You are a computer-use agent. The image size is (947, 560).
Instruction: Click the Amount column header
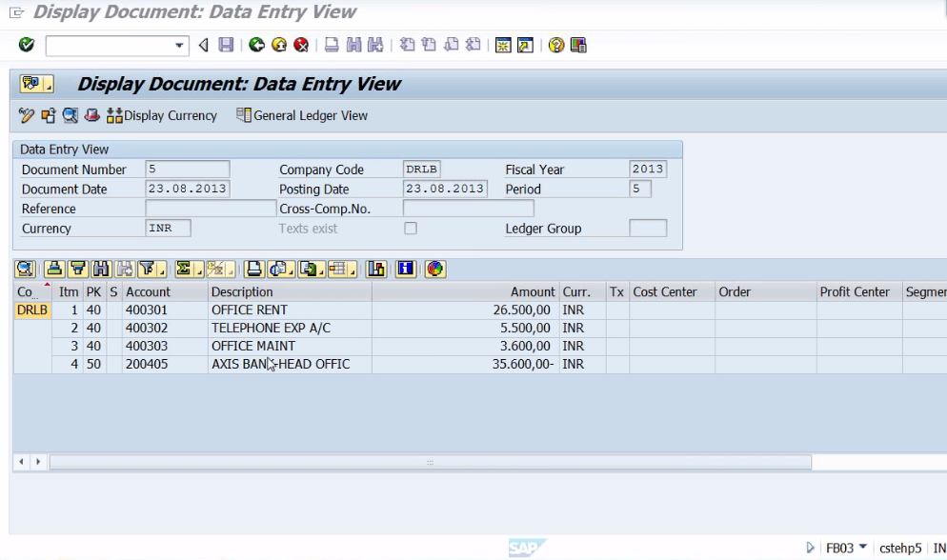click(x=466, y=292)
